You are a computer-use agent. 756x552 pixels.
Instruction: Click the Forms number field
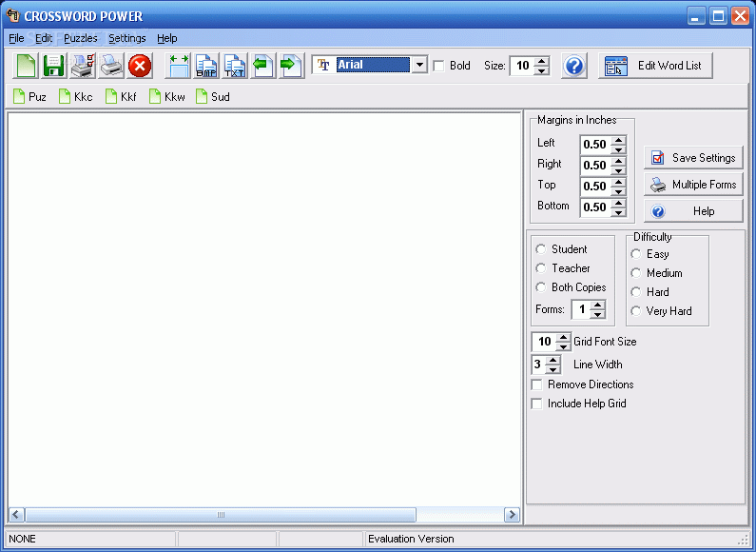click(x=581, y=309)
